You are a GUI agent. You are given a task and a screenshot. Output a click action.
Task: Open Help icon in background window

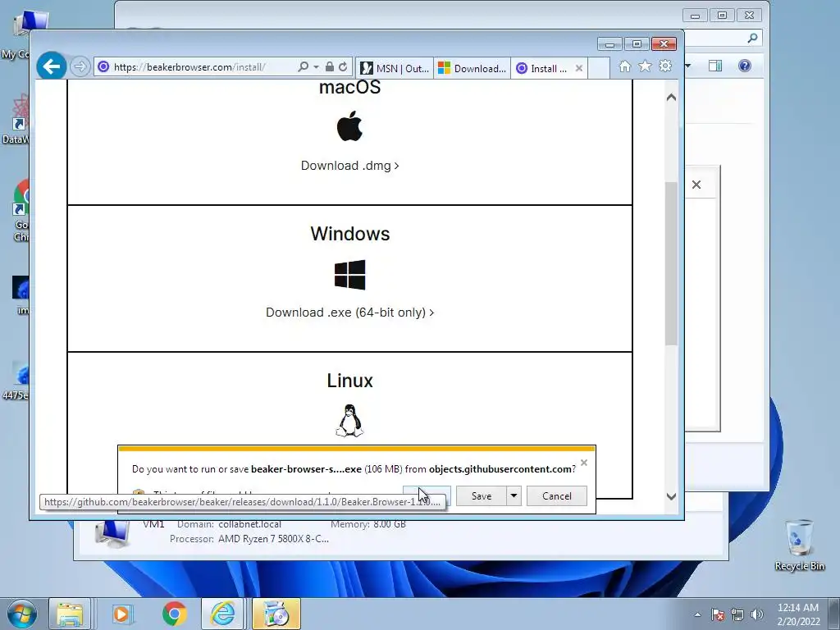point(745,66)
